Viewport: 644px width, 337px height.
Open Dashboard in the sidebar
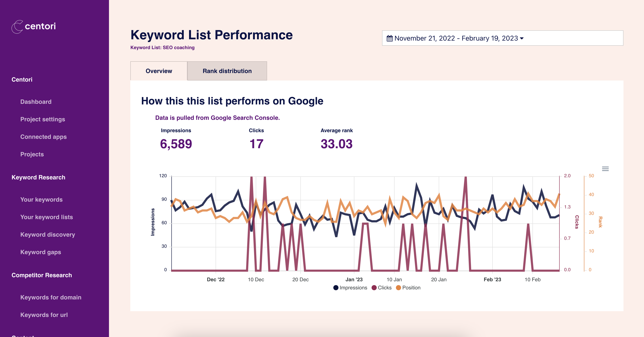(x=36, y=102)
